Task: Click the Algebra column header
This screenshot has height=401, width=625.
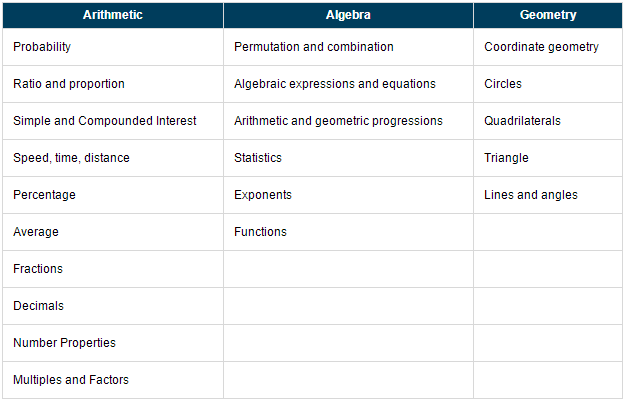Action: 348,15
